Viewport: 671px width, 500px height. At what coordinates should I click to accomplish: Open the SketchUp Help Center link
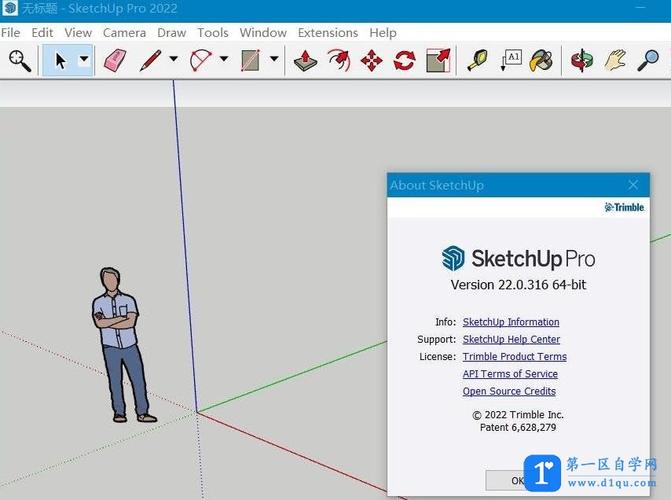[511, 339]
